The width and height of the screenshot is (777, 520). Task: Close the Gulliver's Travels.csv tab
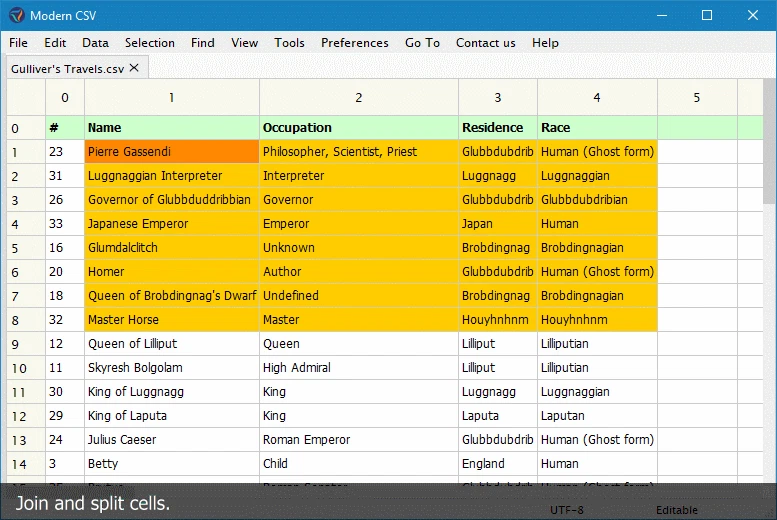[x=134, y=68]
